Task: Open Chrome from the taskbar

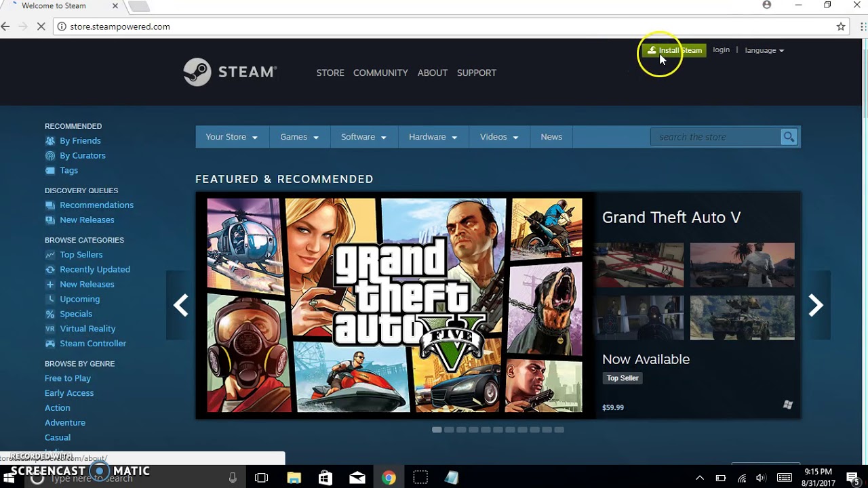Action: click(x=389, y=478)
